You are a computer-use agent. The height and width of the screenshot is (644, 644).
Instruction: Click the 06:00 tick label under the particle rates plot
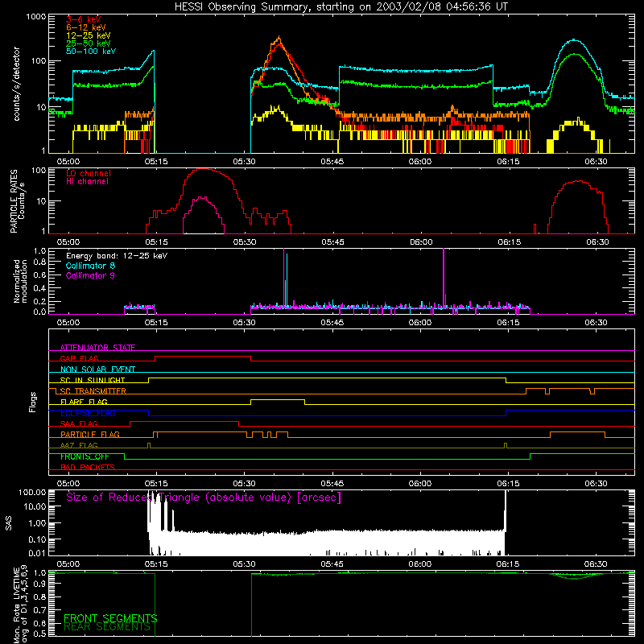click(420, 242)
